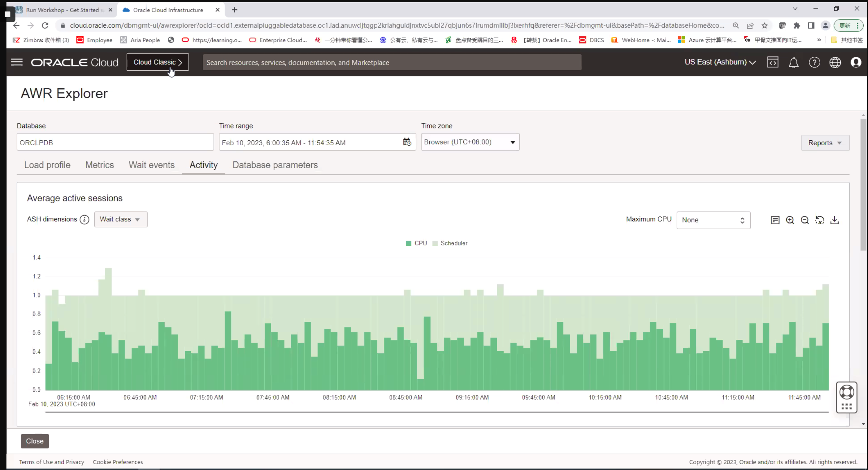Click the page vertical scrollbar
The width and height of the screenshot is (868, 470).
pos(863,185)
